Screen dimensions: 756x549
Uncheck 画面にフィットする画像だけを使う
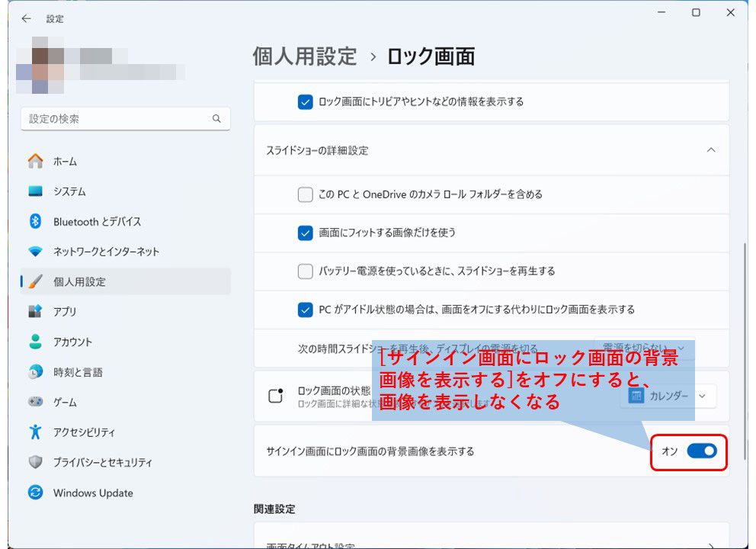pos(305,233)
